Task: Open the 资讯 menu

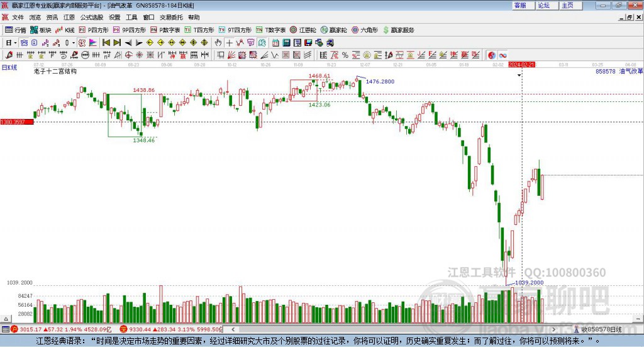Action: pyautogui.click(x=52, y=17)
